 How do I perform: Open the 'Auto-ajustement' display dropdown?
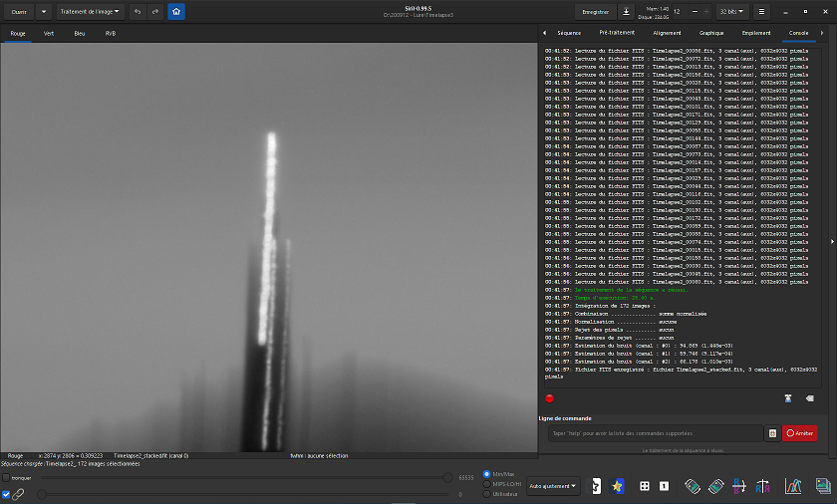click(553, 486)
